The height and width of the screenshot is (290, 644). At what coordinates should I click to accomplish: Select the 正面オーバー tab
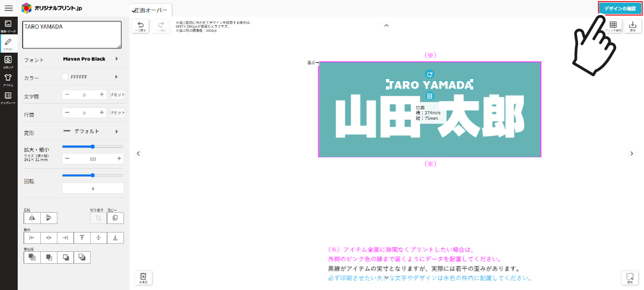click(151, 10)
